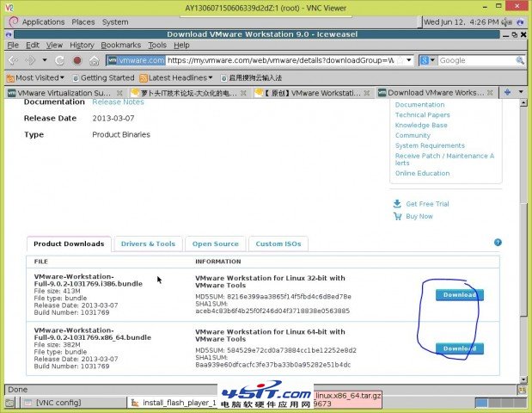Expand the Most Visited bookmarks folder
Image resolution: width=532 pixels, height=413 pixels.
tap(35, 77)
